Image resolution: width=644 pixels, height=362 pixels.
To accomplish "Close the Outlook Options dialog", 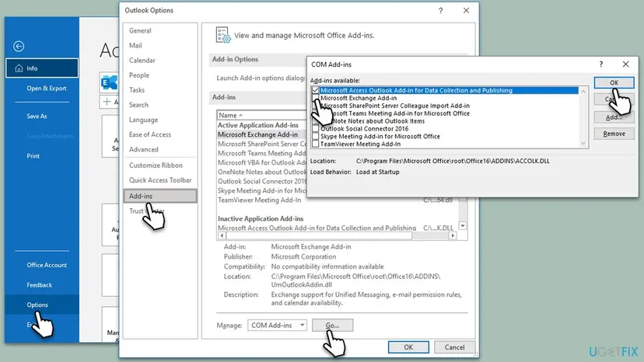I will click(x=466, y=11).
